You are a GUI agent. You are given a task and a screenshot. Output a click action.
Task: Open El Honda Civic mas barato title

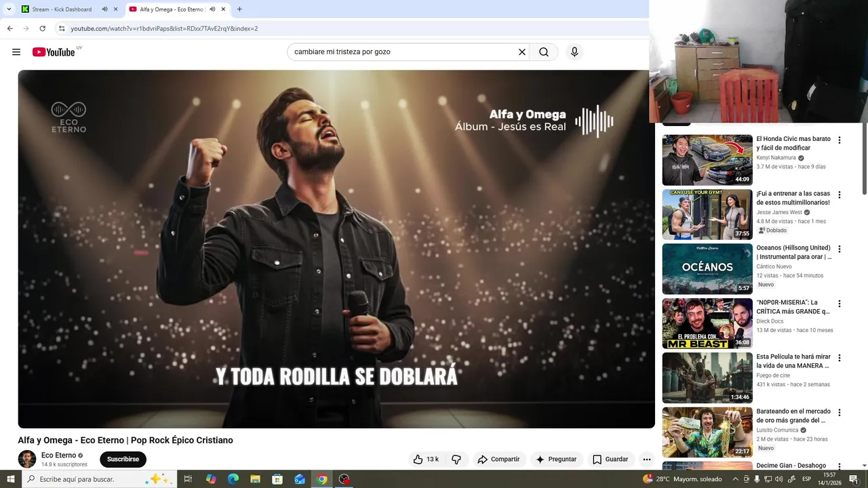coord(793,143)
